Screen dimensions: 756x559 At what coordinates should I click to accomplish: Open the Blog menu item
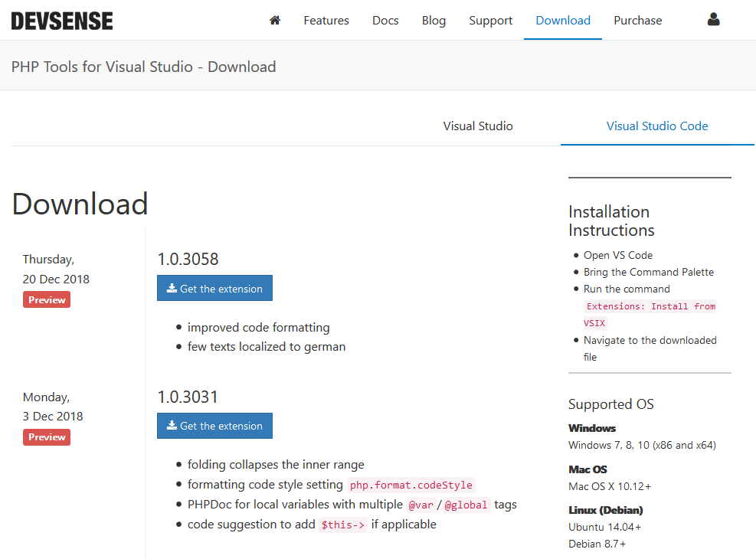coord(434,20)
